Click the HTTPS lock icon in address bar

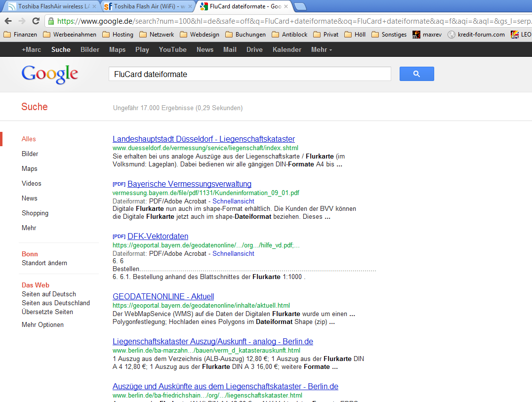[51, 21]
